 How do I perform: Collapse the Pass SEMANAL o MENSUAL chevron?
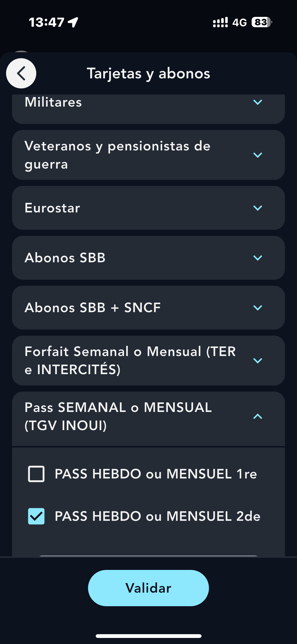(x=257, y=416)
